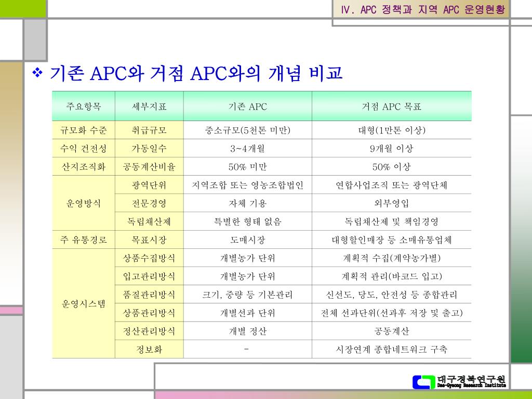
Task: Select the '입고관리방식' cell
Action: 149,276
